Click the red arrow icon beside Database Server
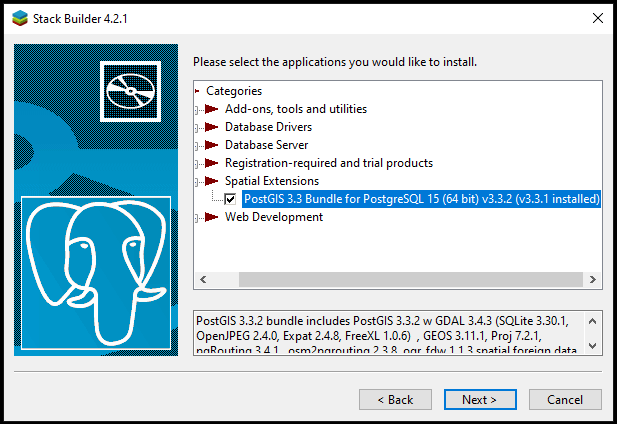617x424 pixels. [x=212, y=145]
